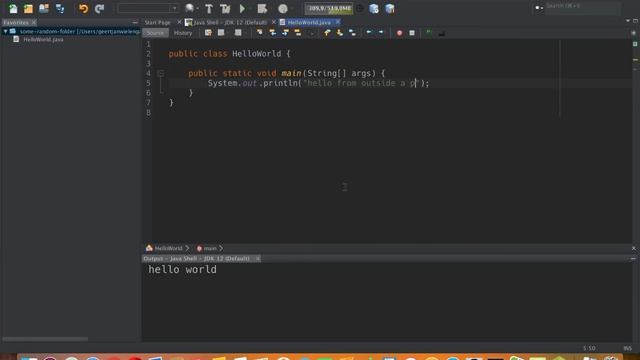Click HelloWorld class name in code
This screenshot has height=360, width=640.
point(256,54)
